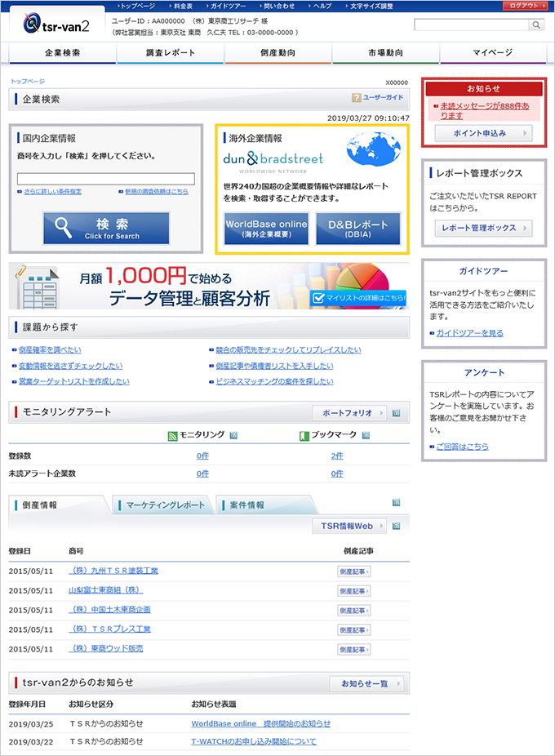The height and width of the screenshot is (756, 555).
Task: Open the 企業検索 main menu
Action: (x=62, y=53)
